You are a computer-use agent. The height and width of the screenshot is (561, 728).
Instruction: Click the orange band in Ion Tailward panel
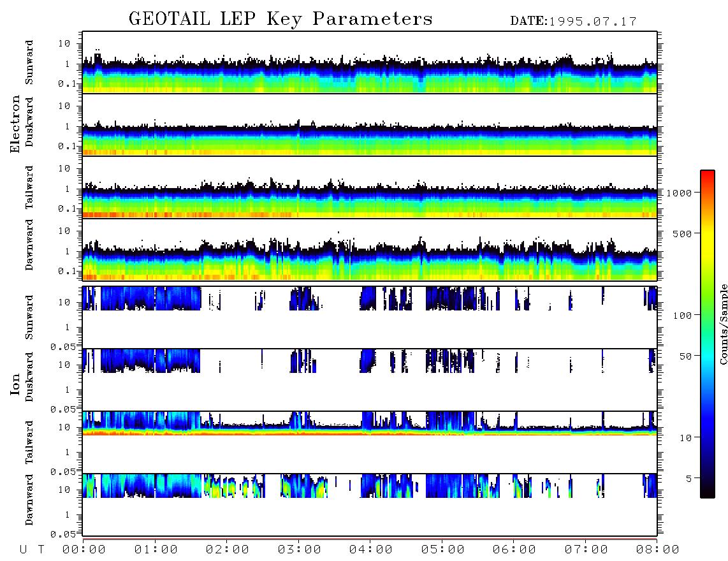(x=370, y=433)
